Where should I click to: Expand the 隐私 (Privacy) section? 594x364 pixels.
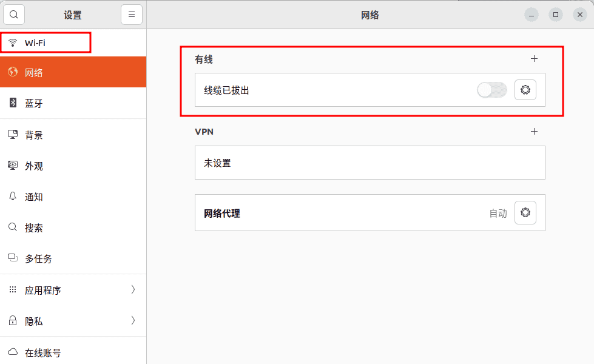coord(36,321)
